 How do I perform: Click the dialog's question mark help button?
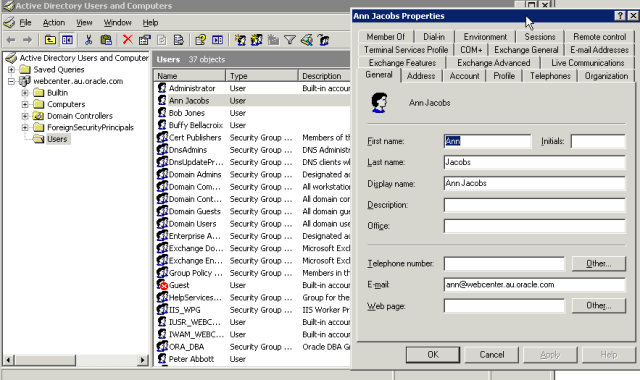(x=620, y=16)
